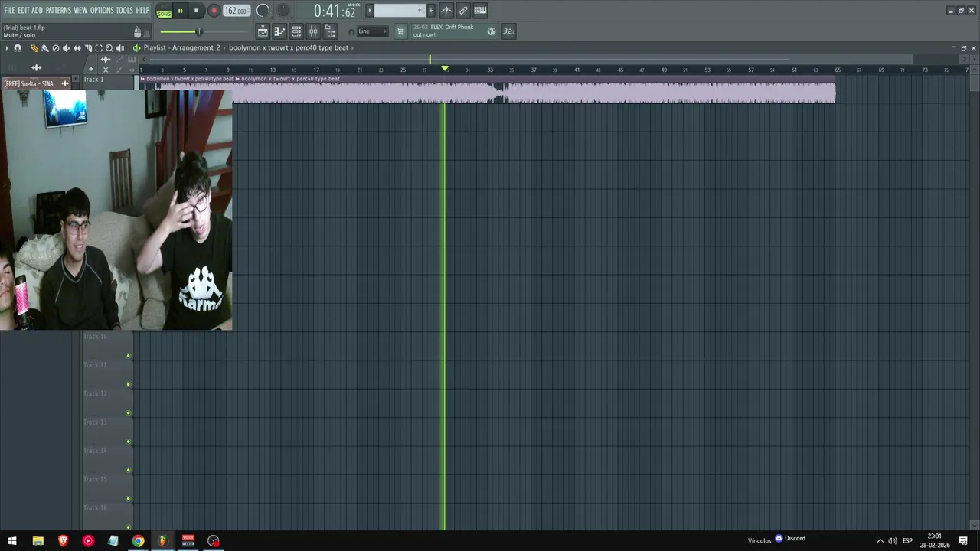Screen dimensions: 980x551
Task: Open the Channel rack view icon
Action: (296, 31)
